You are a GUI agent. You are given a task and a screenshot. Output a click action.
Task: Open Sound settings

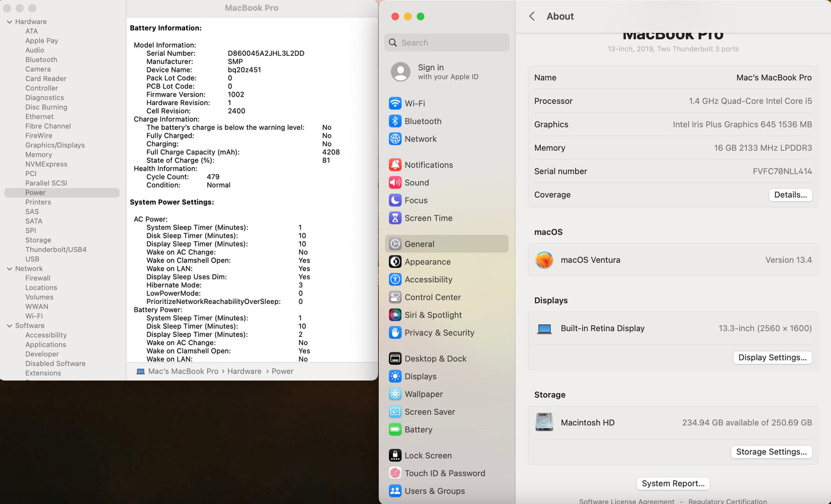[x=417, y=182]
